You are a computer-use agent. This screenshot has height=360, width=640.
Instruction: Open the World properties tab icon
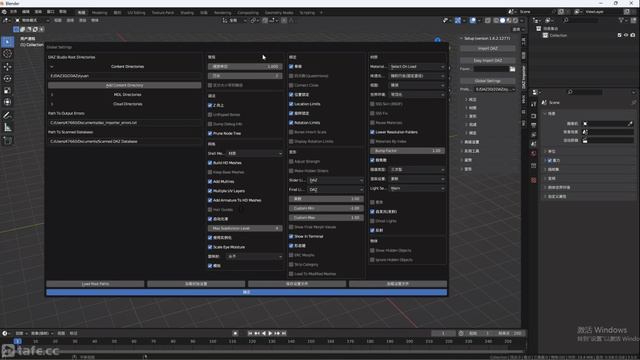tap(533, 153)
